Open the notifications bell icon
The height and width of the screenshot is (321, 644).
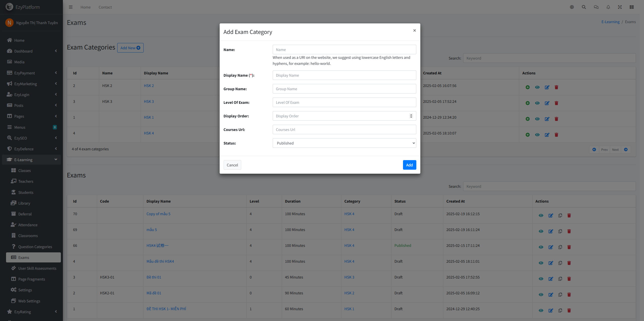pyautogui.click(x=608, y=7)
